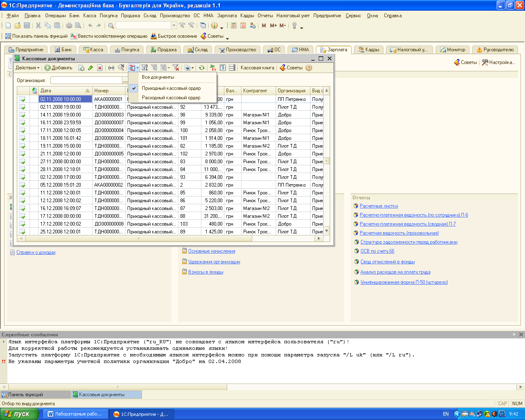Switch to the Руководителю tab
The width and height of the screenshot is (525, 420).
coord(495,50)
